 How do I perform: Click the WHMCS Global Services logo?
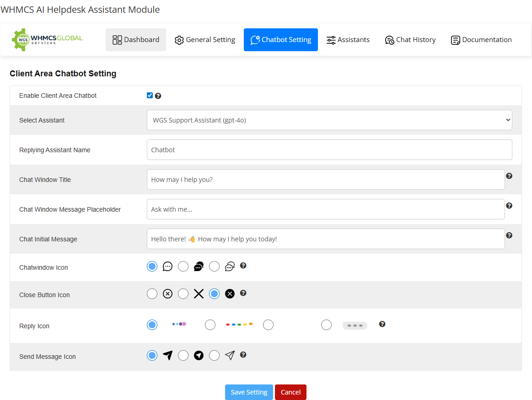(47, 40)
